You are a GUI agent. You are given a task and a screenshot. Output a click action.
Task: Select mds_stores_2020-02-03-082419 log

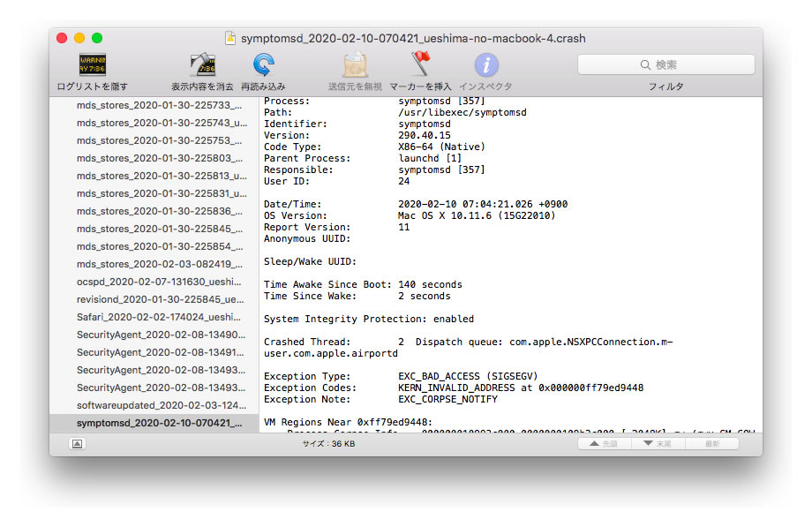click(154, 264)
